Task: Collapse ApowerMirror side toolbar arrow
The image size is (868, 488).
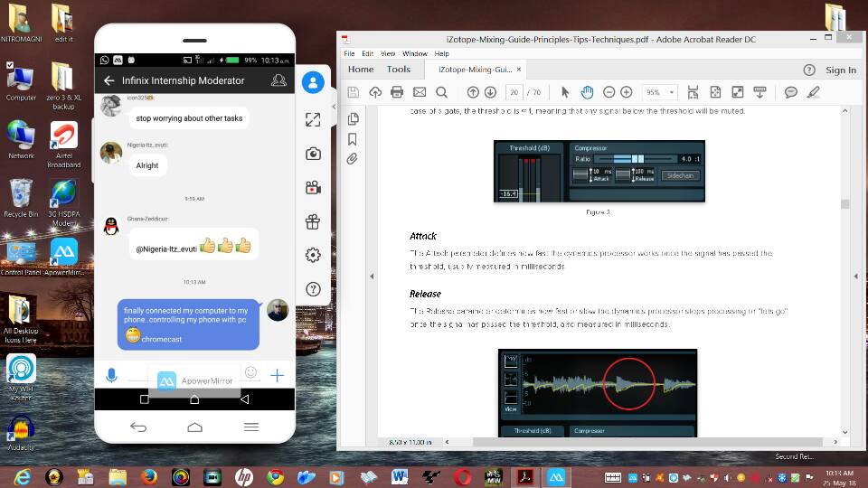Action: [x=334, y=107]
